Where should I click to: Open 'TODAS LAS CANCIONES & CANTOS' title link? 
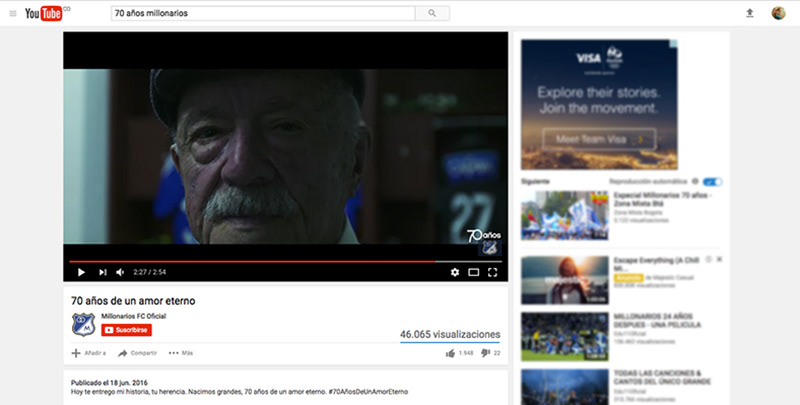(x=662, y=377)
